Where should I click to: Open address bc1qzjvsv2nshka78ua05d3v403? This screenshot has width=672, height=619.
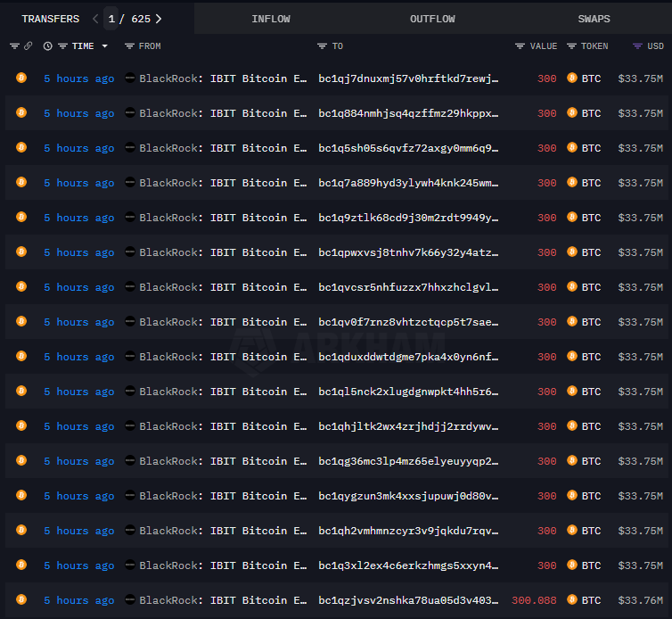coord(408,599)
